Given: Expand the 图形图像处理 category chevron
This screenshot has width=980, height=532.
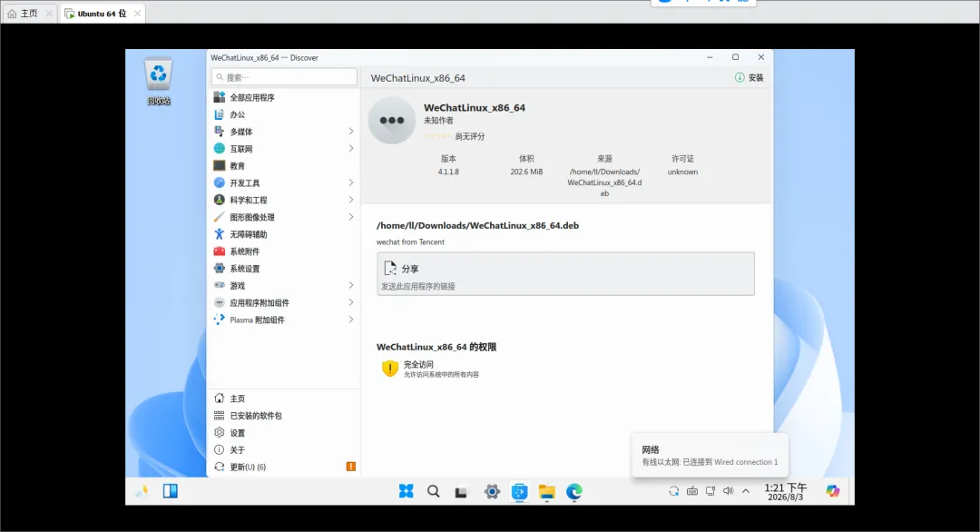Looking at the screenshot, I should coord(350,217).
